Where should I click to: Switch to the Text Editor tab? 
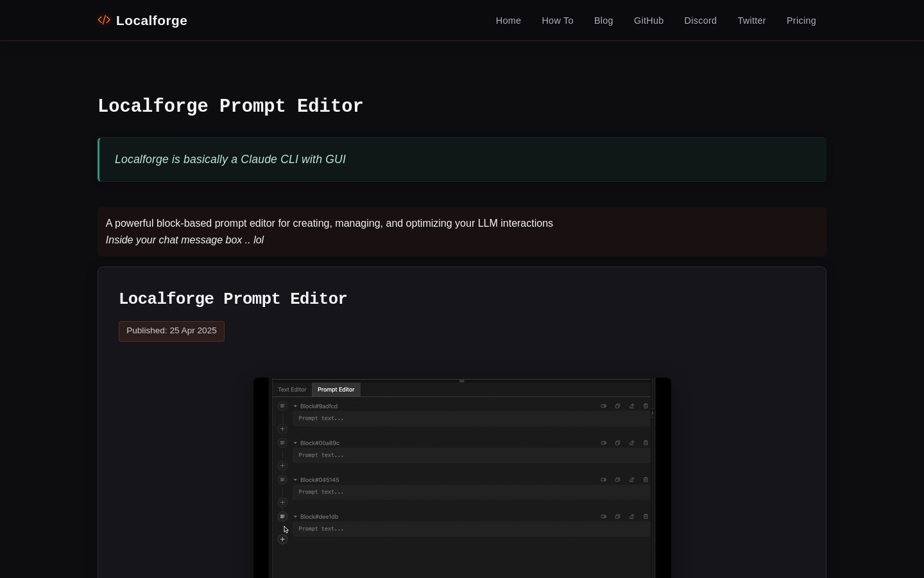point(292,390)
